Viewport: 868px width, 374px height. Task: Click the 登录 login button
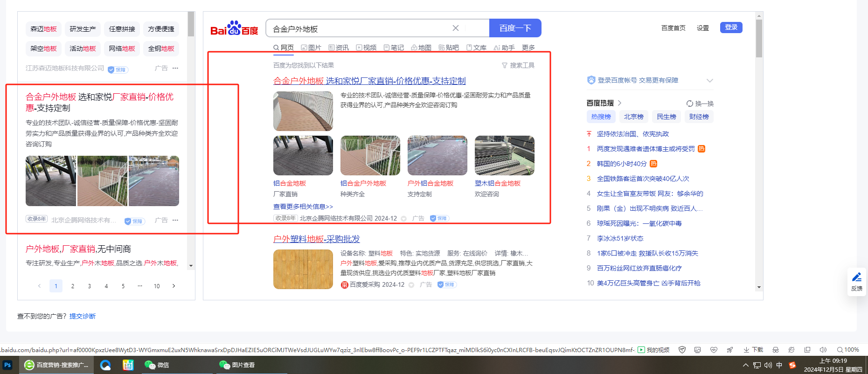[x=731, y=28]
